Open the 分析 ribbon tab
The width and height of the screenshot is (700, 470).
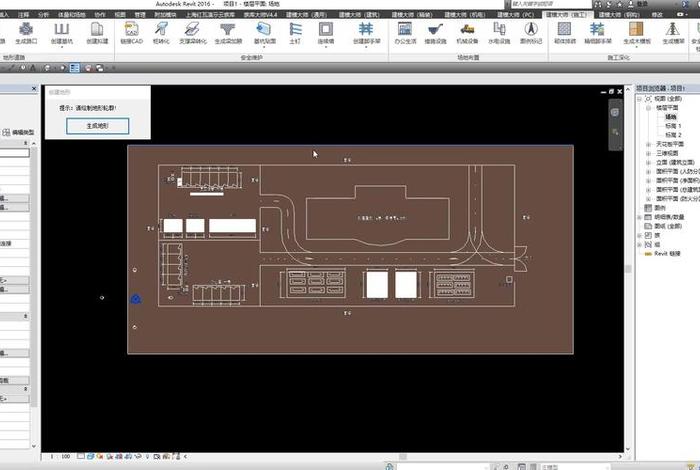tap(44, 15)
